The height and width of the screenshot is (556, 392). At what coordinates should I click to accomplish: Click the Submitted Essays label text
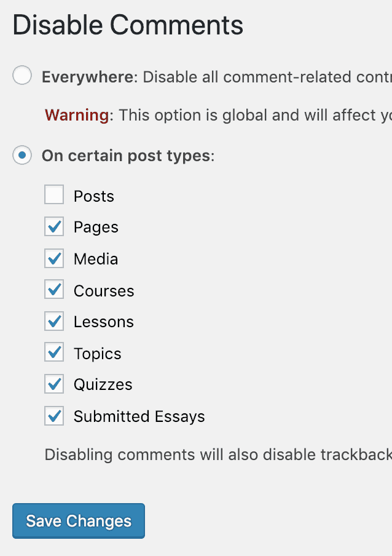coord(139,416)
